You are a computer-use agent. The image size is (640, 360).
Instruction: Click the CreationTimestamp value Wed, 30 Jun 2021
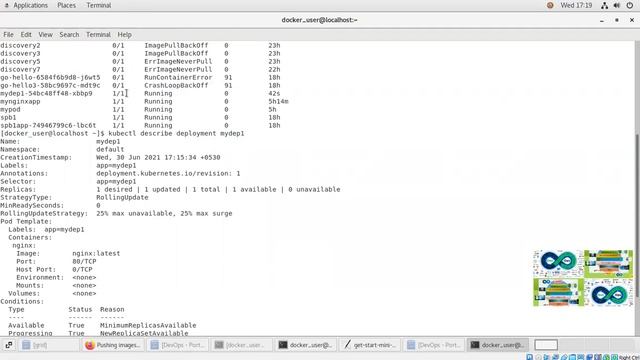[x=158, y=158]
